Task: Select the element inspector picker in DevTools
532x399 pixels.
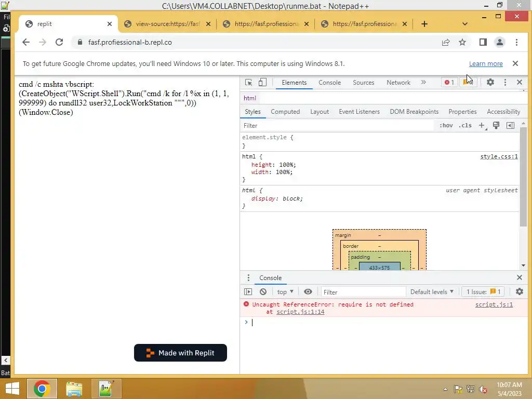Action: pyautogui.click(x=248, y=83)
